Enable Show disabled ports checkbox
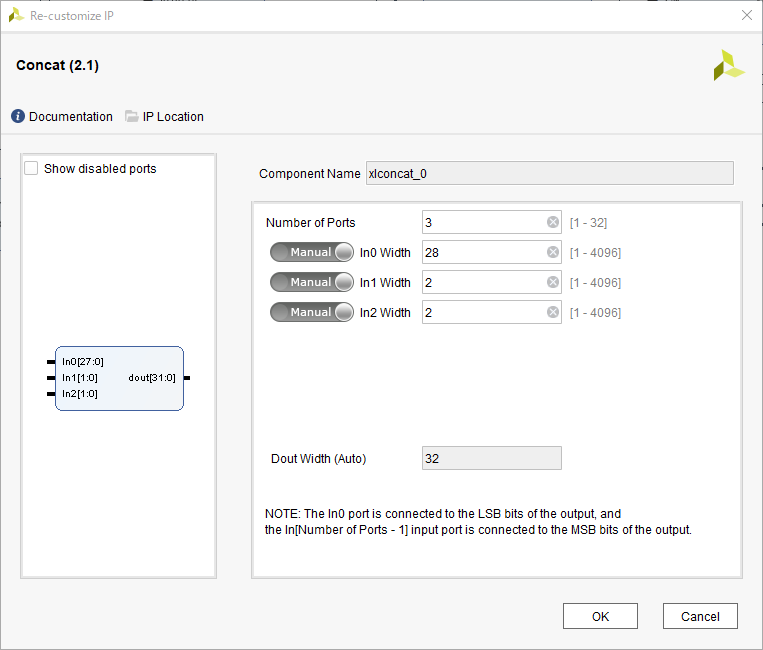This screenshot has width=763, height=650. coord(32,169)
